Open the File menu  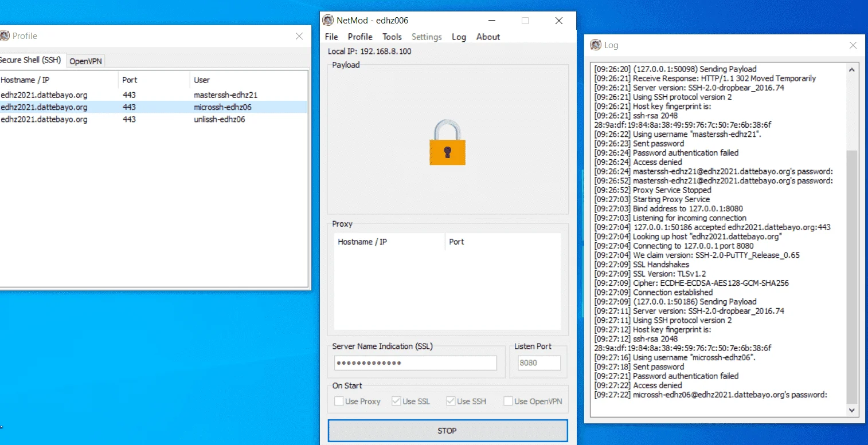coord(331,37)
